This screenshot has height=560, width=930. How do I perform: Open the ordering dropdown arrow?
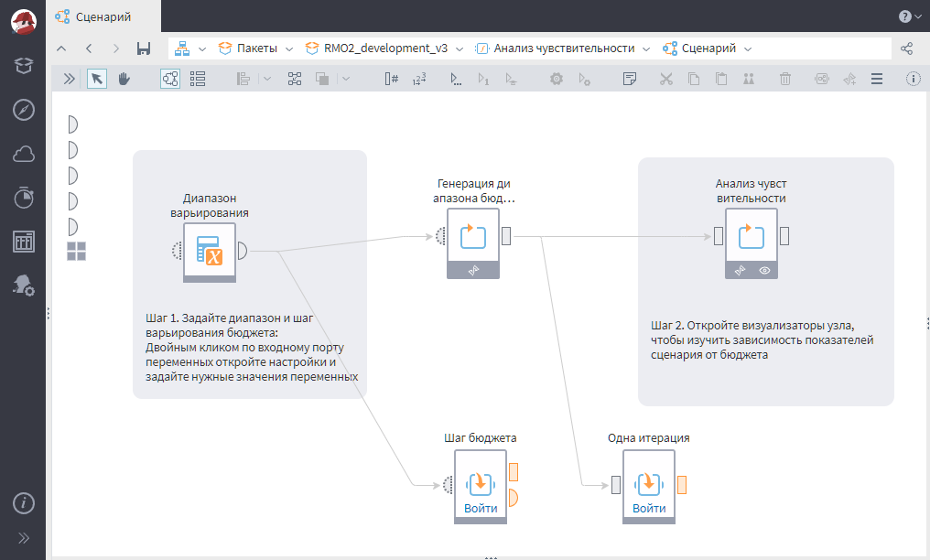tap(346, 79)
